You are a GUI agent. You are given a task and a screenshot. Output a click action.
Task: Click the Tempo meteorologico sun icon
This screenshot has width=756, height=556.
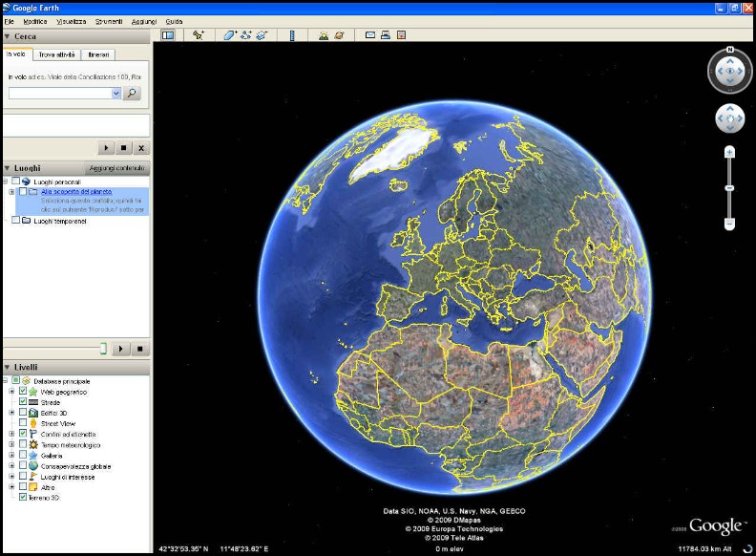coord(32,444)
